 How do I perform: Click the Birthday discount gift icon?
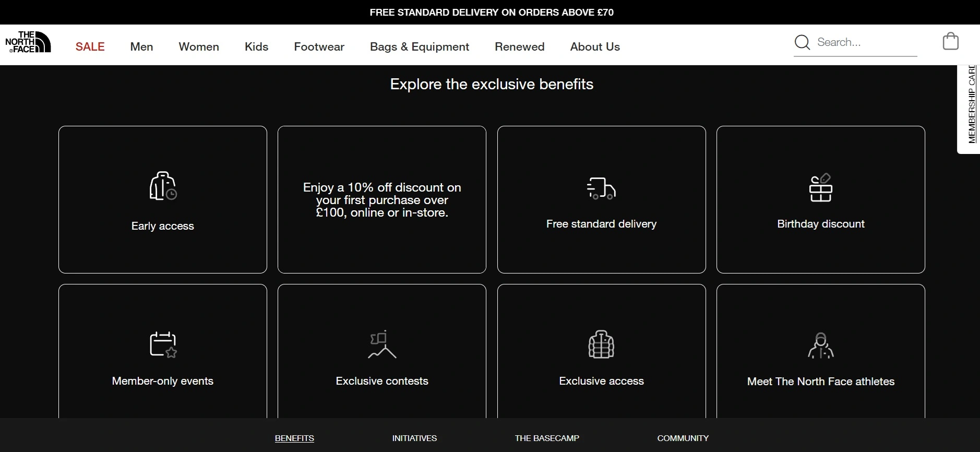point(820,188)
